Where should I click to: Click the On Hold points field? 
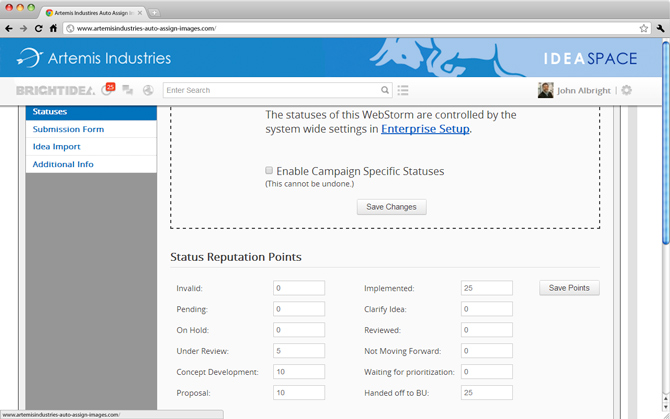pyautogui.click(x=299, y=330)
